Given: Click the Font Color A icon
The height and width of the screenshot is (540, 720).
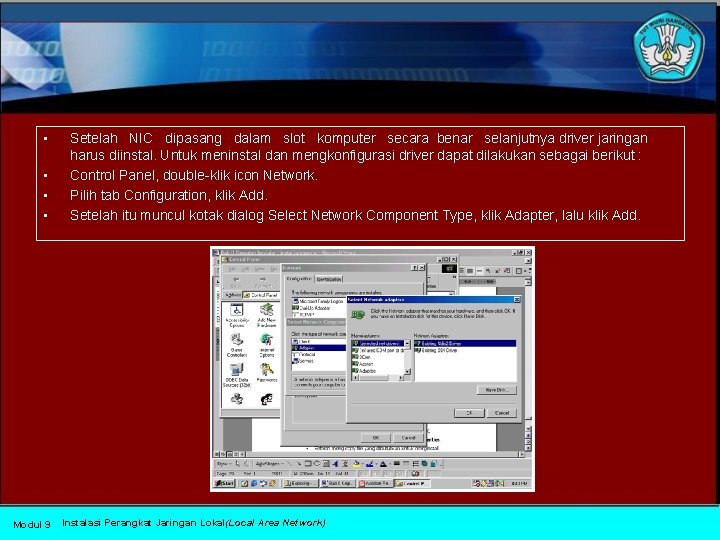Looking at the screenshot, I should click(x=383, y=464).
